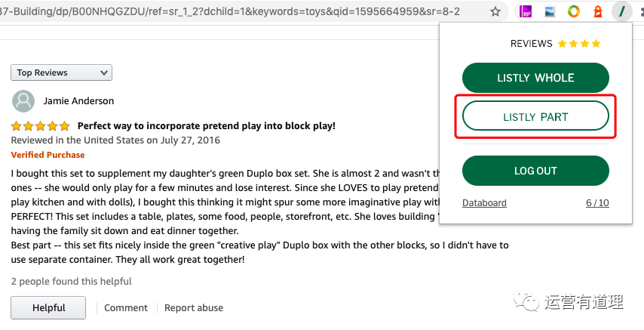
Task: Mark the review as Helpful
Action: [48, 308]
